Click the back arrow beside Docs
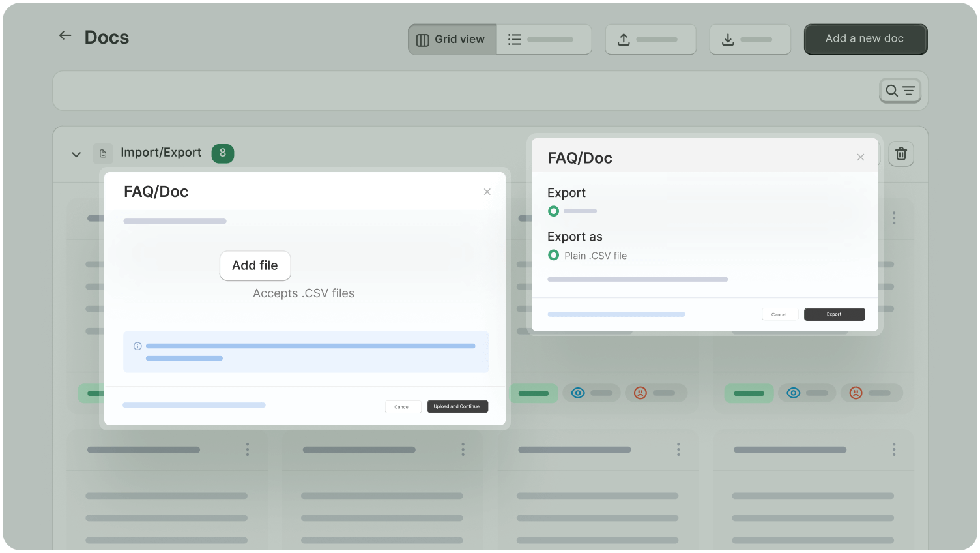Image resolution: width=980 pixels, height=553 pixels. click(65, 36)
